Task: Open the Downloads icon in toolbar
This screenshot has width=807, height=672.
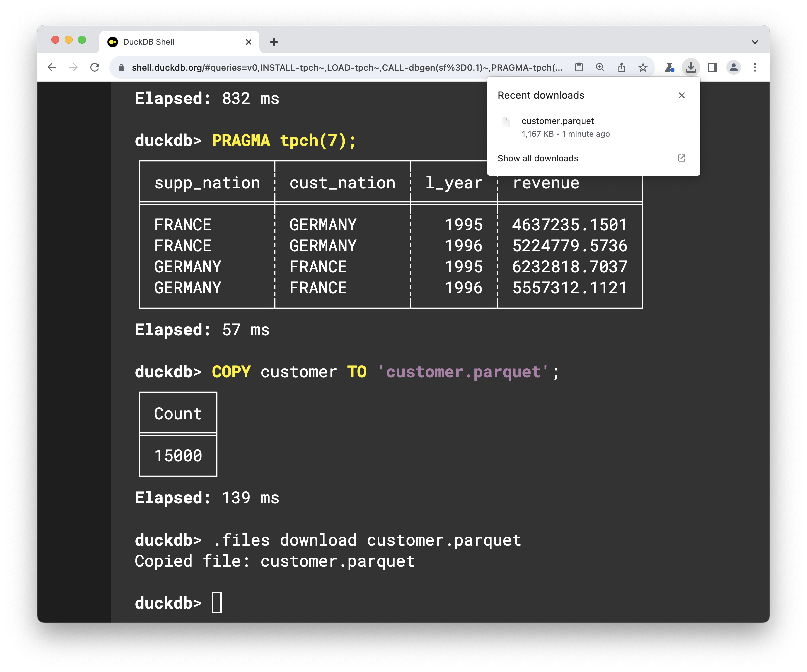Action: coord(691,67)
